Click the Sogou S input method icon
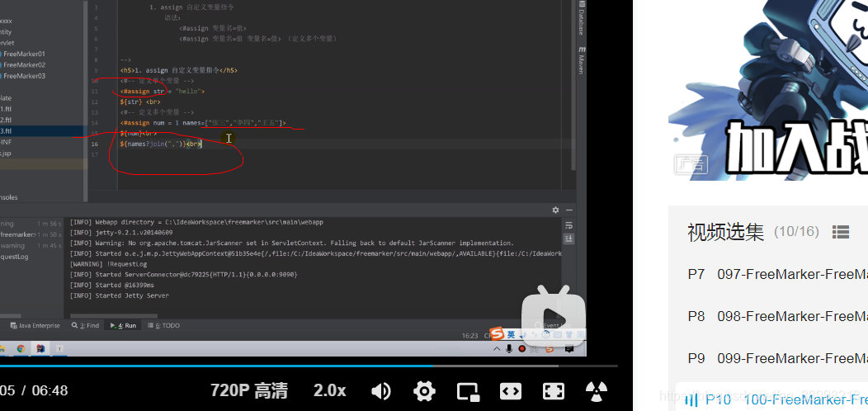Image resolution: width=868 pixels, height=411 pixels. [497, 334]
